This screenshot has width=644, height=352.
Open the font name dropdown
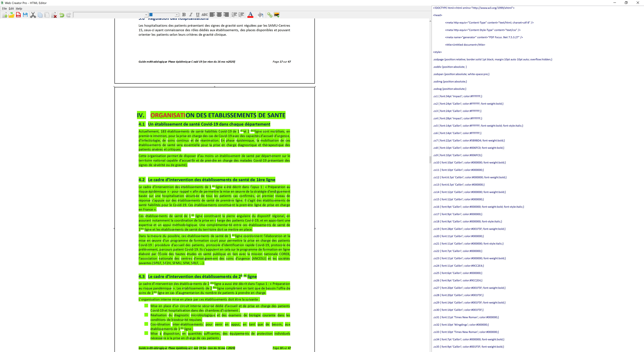pyautogui.click(x=146, y=15)
